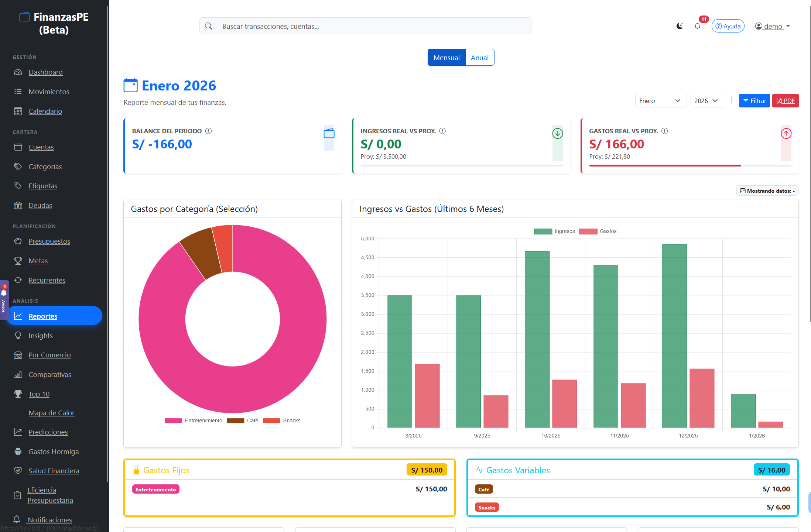Viewport: 811px width, 532px height.
Task: Export the report with the PDF button
Action: pyautogui.click(x=785, y=101)
